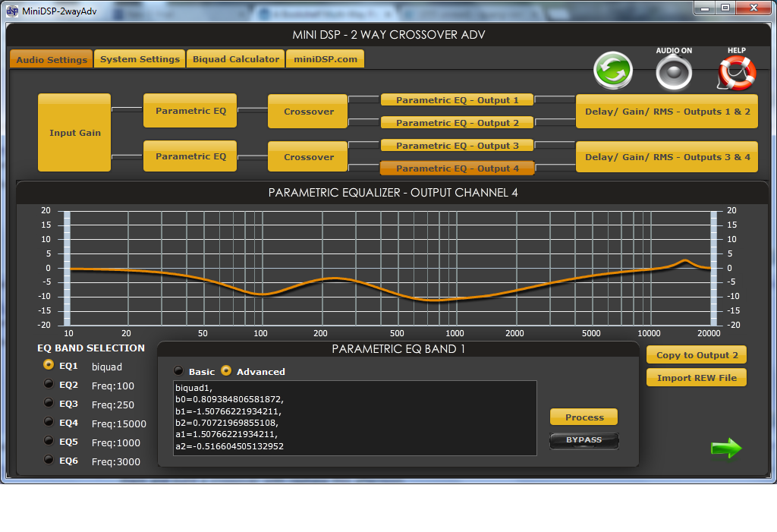Open the Audio Settings tab
This screenshot has height=532, width=777.
pos(52,59)
